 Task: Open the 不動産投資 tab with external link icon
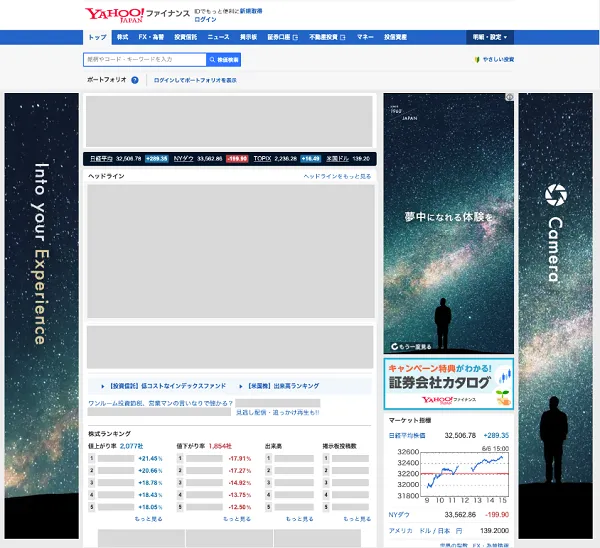tap(325, 37)
